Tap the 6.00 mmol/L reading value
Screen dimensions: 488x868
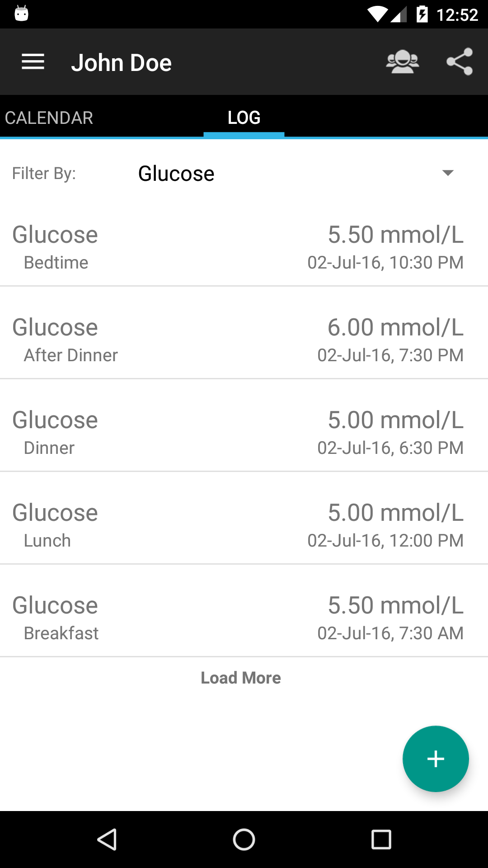[395, 327]
